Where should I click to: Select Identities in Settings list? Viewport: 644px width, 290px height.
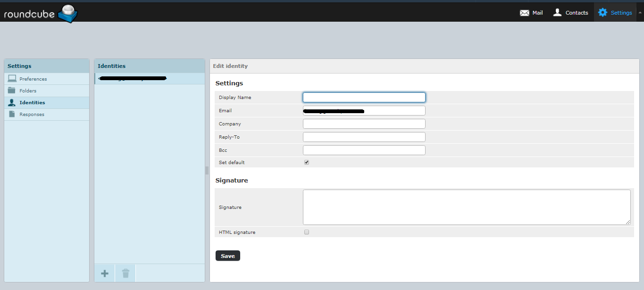click(47, 102)
